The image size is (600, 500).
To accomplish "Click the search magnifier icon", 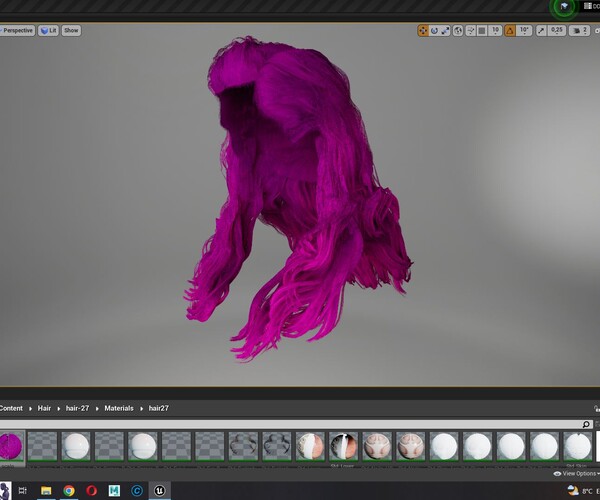I will pyautogui.click(x=586, y=424).
